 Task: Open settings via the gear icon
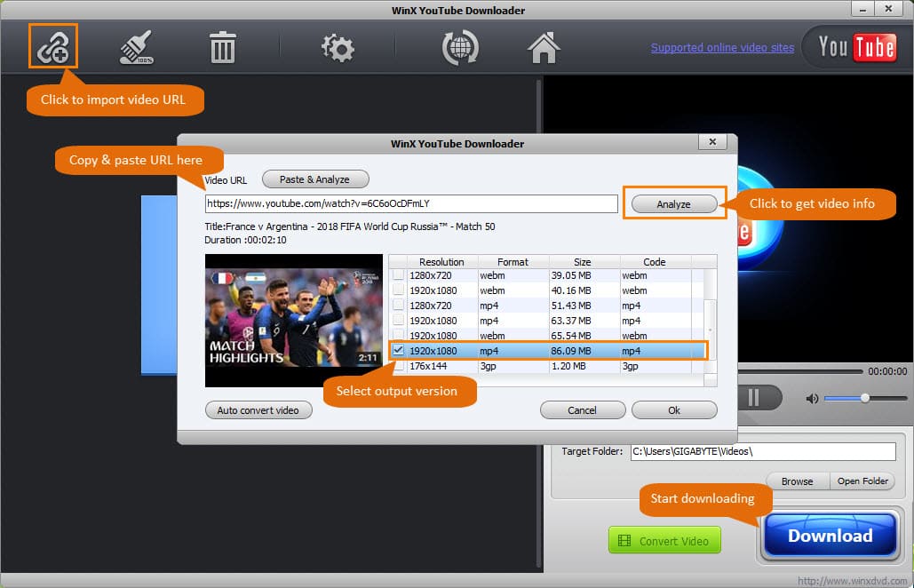[338, 48]
